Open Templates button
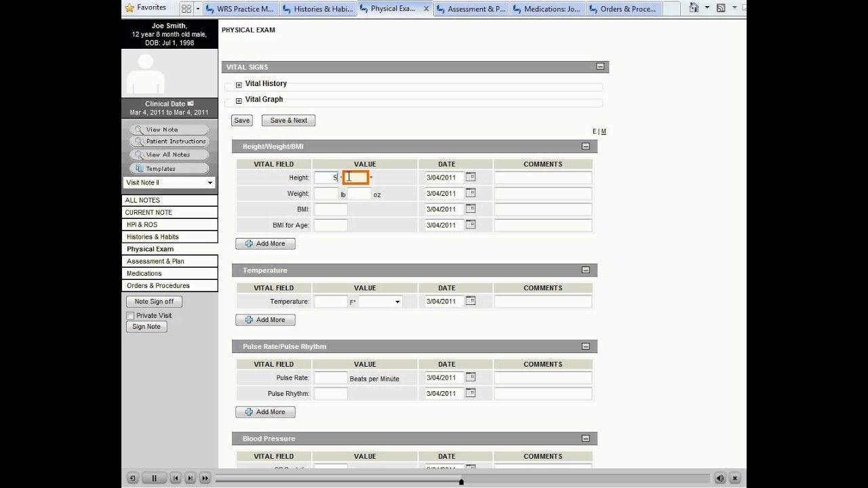The width and height of the screenshot is (868, 488). point(169,168)
